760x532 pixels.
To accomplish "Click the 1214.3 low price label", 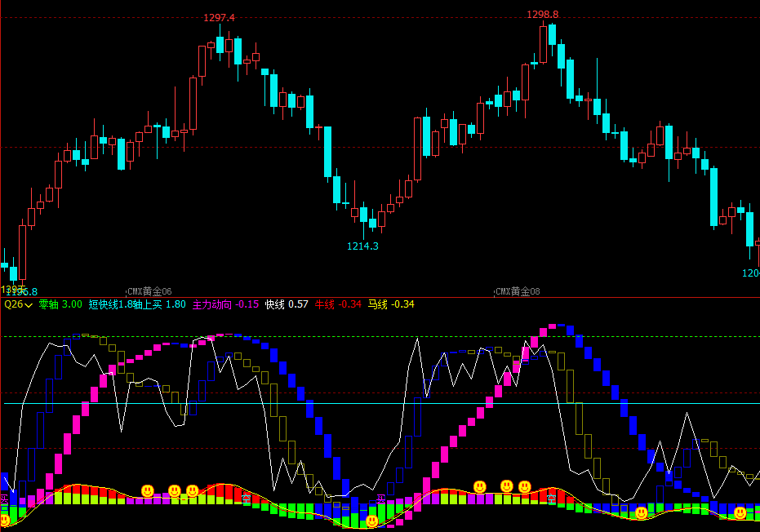I will pyautogui.click(x=362, y=246).
